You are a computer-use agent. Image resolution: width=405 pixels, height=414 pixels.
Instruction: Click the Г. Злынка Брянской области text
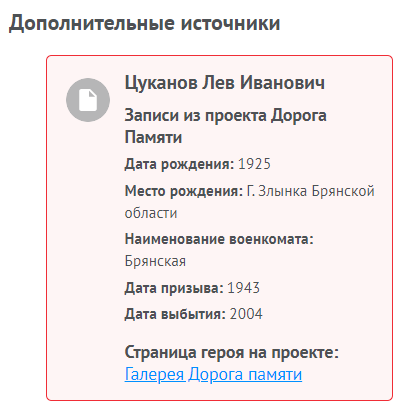point(250,202)
